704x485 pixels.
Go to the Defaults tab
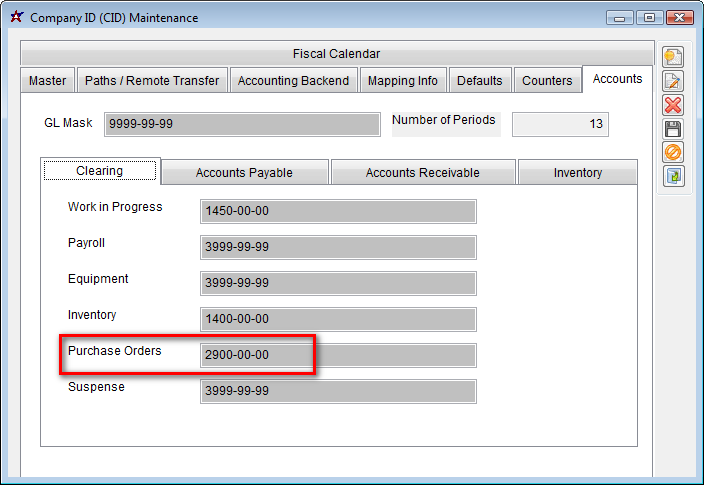tap(480, 81)
